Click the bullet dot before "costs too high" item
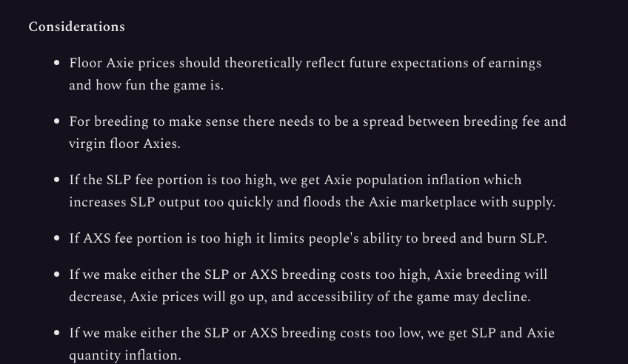Screen dimensions: 628x364 (57, 274)
